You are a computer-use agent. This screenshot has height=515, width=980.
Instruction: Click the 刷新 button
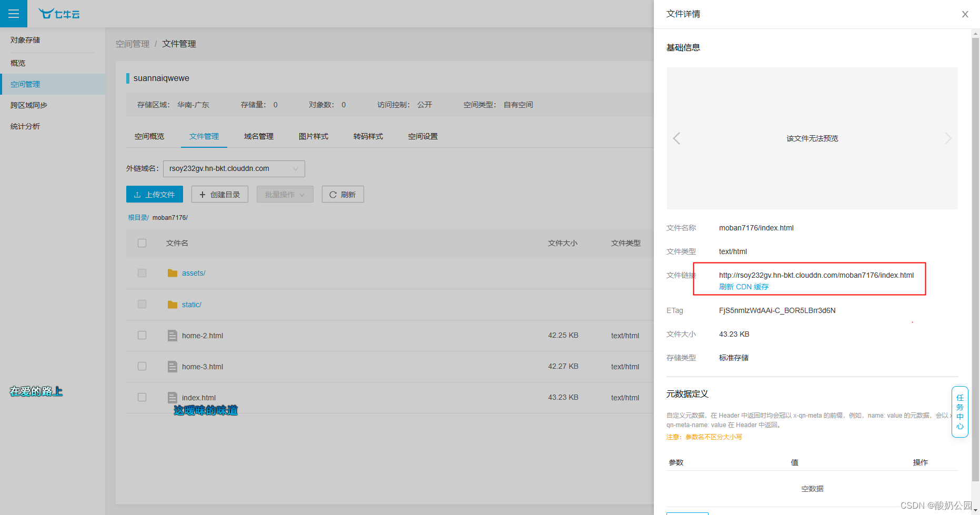coord(343,195)
